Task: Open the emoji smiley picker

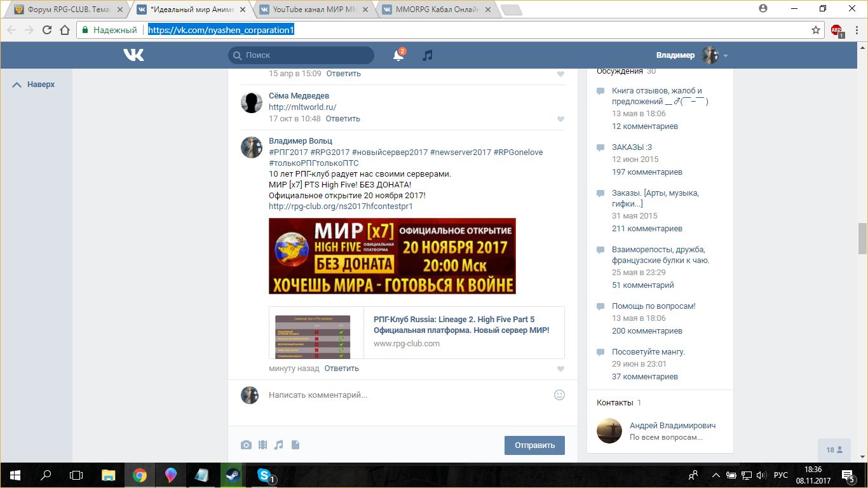Action: click(559, 395)
